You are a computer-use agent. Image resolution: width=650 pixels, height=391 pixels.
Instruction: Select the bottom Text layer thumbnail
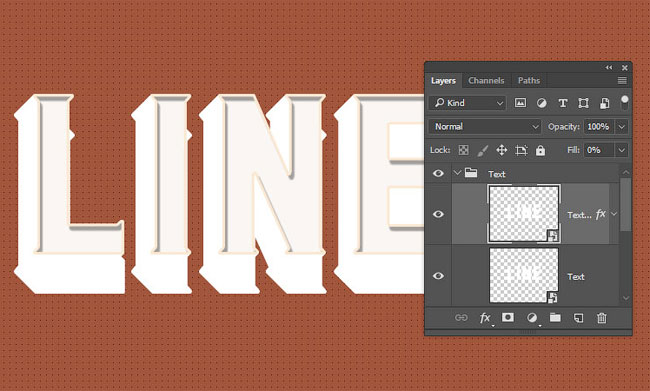[524, 275]
